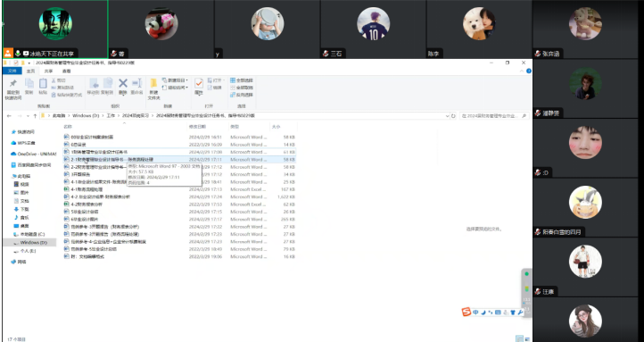Click Paste shortcut (粘贴快捷方式)
Viewport: 644px width, 342px height.
tap(67, 95)
